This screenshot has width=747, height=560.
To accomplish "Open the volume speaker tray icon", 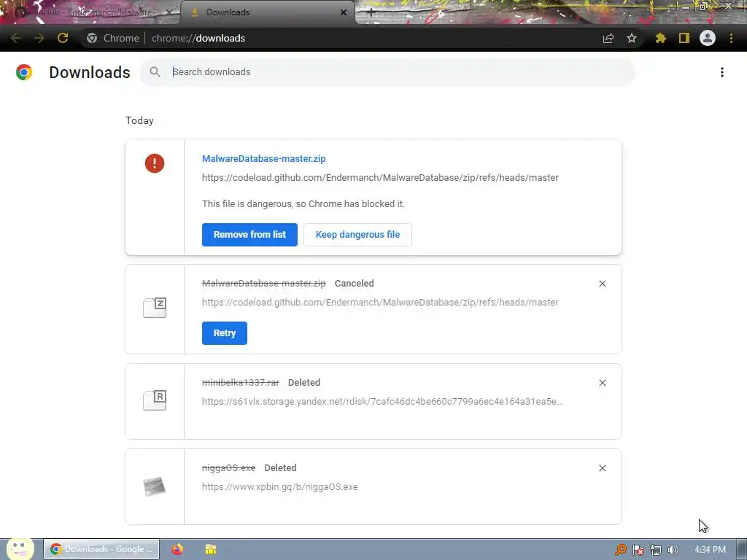I will pyautogui.click(x=673, y=550).
